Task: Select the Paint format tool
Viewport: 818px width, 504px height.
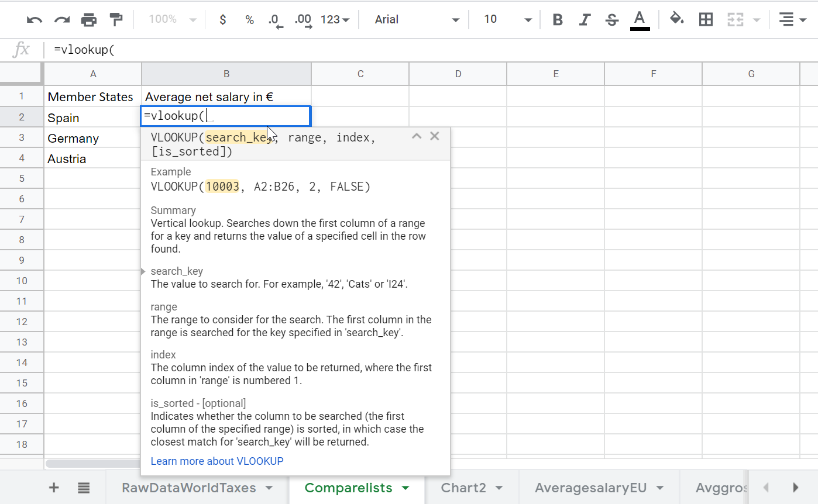Action: tap(116, 19)
